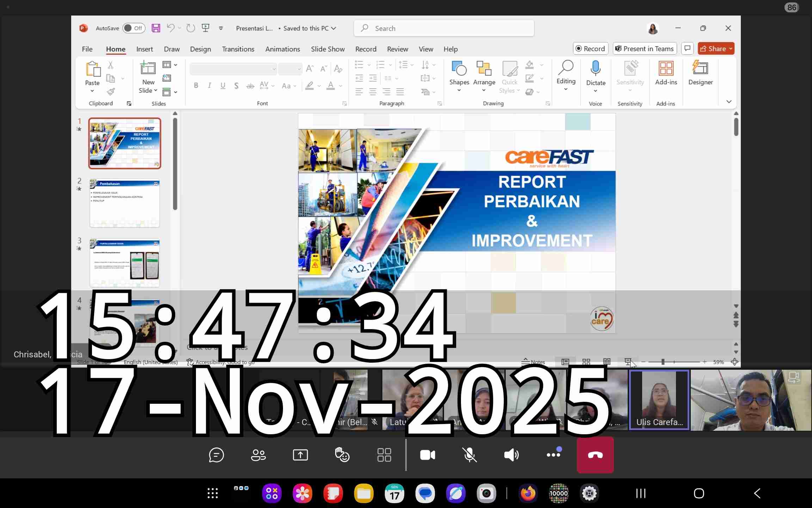812x508 pixels.
Task: Click the Save icon in title bar
Action: (156, 28)
